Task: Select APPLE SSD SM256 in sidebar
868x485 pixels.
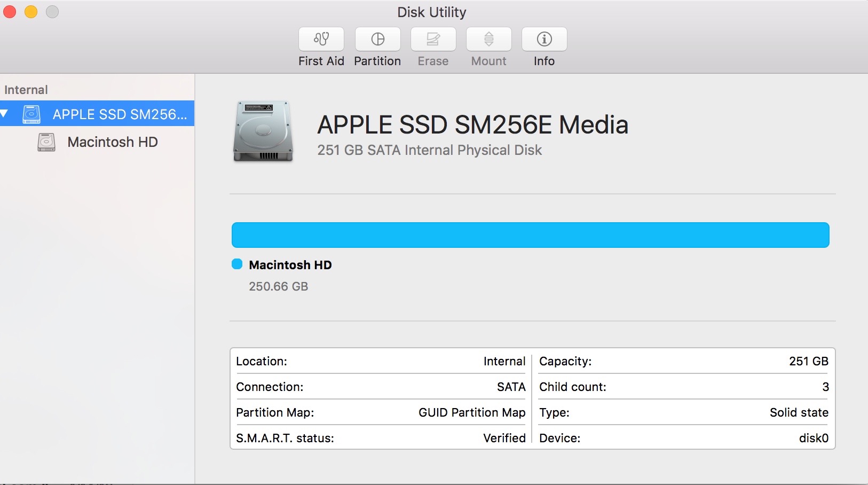Action: pyautogui.click(x=97, y=114)
